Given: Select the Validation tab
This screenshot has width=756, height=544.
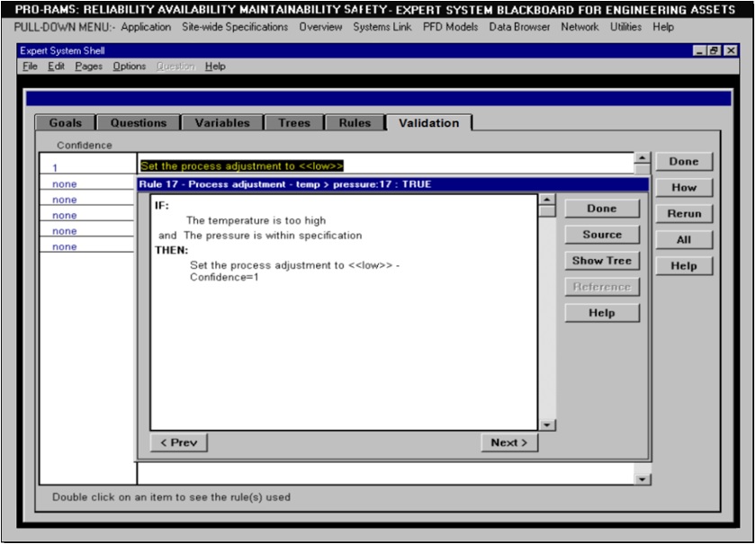Looking at the screenshot, I should click(428, 123).
